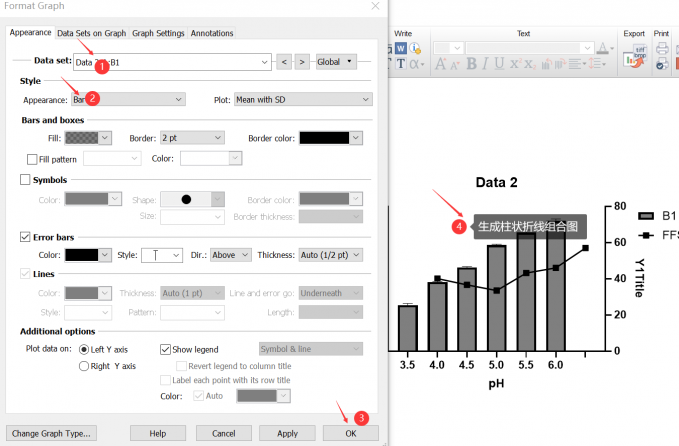Toggle Revert legend to column title
679x446 pixels.
point(181,366)
